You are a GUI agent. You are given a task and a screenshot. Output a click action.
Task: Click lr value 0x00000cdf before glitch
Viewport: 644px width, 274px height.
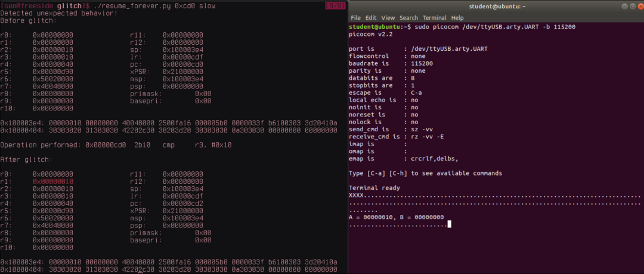(x=183, y=57)
